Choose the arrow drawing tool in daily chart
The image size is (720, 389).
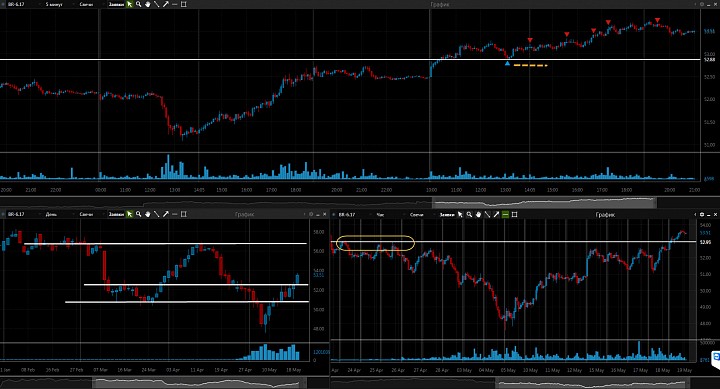(x=166, y=214)
